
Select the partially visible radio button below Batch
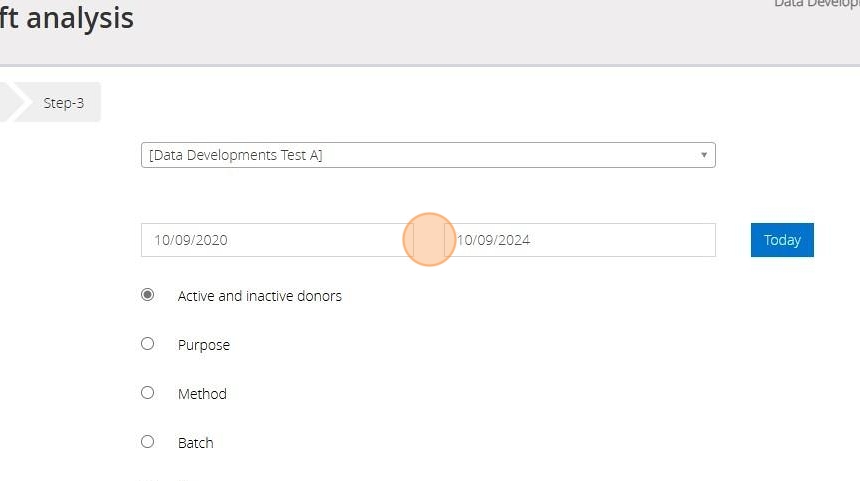point(148,479)
